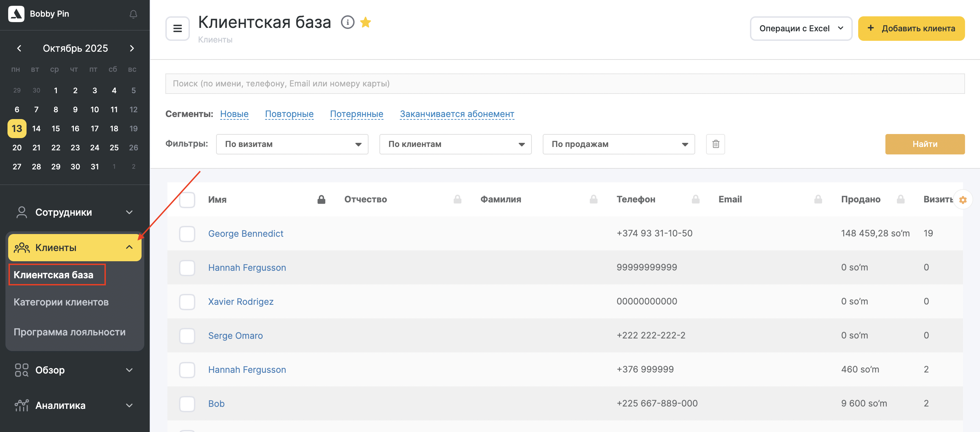Tick the Xavier Rodrigez row checkbox
980x432 pixels.
(187, 302)
